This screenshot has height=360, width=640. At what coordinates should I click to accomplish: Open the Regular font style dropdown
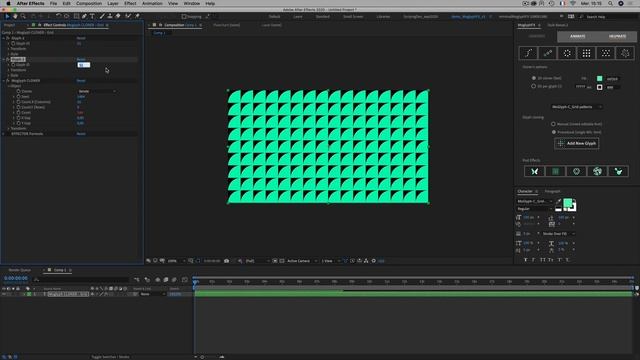point(535,209)
